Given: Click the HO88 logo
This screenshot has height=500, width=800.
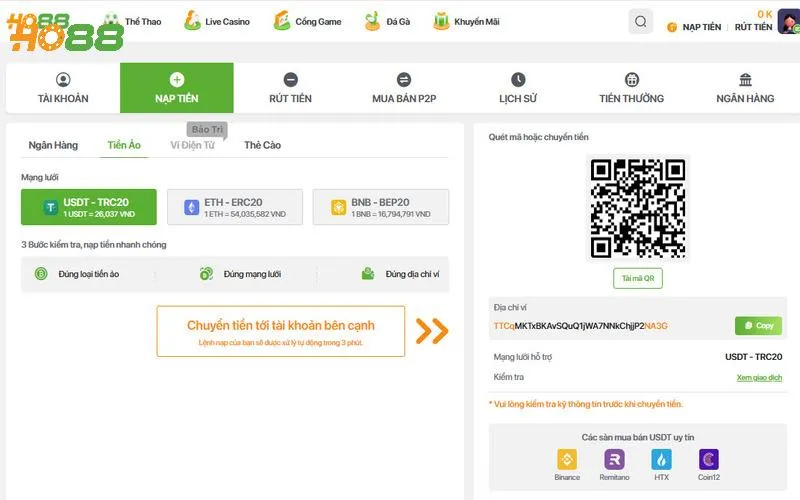Looking at the screenshot, I should pyautogui.click(x=63, y=30).
